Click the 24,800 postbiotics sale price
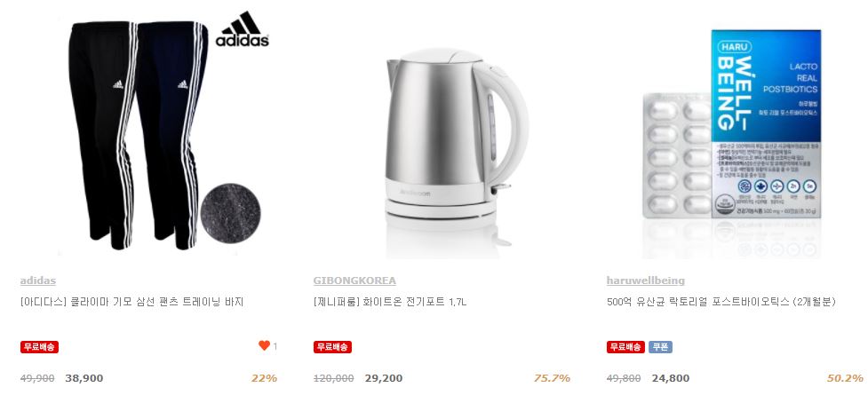The height and width of the screenshot is (411, 868). [x=671, y=378]
